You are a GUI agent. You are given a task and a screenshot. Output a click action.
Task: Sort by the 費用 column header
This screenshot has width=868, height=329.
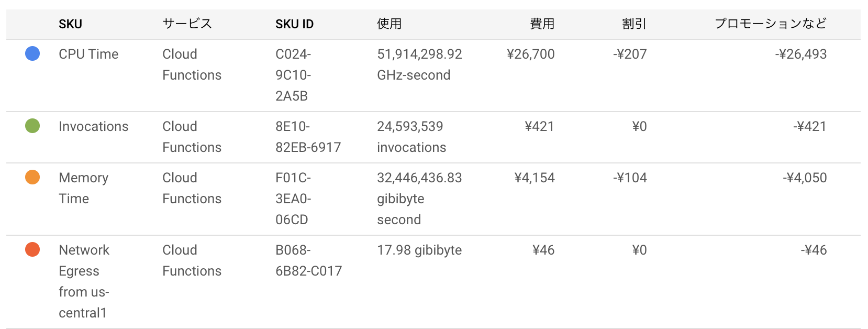(542, 24)
